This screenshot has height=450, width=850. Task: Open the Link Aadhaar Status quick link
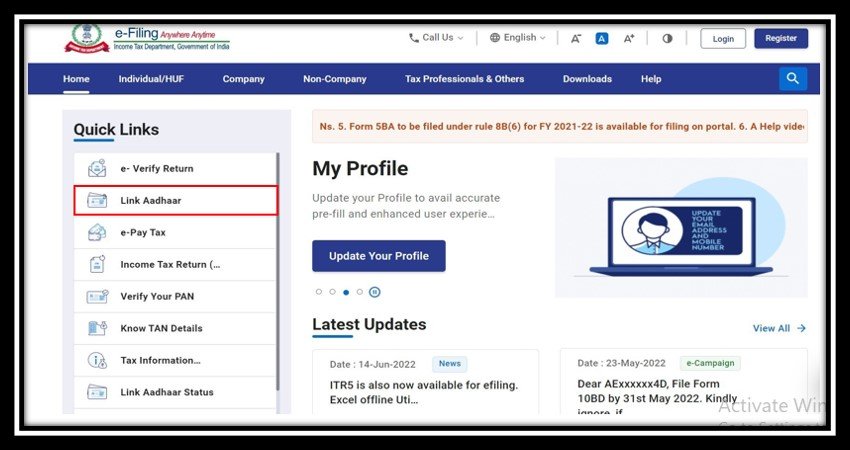(175, 392)
